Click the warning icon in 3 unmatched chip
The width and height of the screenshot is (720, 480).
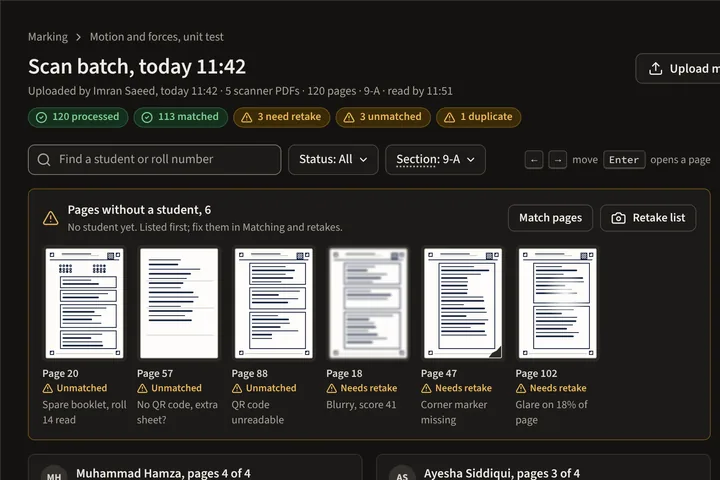click(349, 118)
